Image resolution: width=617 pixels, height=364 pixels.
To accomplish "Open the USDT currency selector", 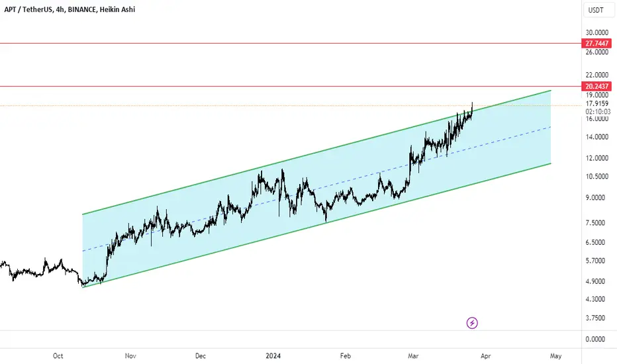I will tap(598, 10).
